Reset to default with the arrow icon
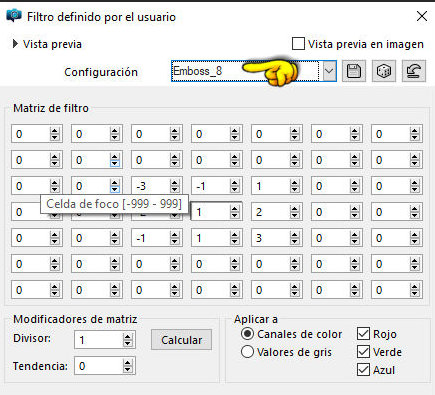This screenshot has width=435, height=395. coord(414,71)
